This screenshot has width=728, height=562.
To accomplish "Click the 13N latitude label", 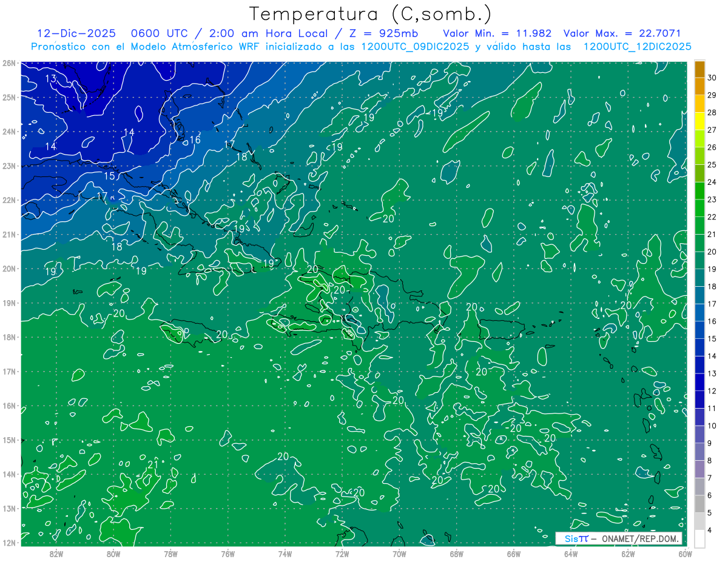I will pos(8,508).
